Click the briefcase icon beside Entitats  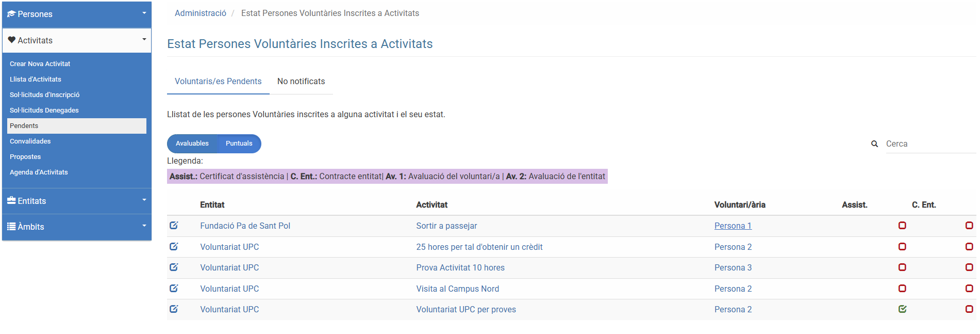point(11,201)
